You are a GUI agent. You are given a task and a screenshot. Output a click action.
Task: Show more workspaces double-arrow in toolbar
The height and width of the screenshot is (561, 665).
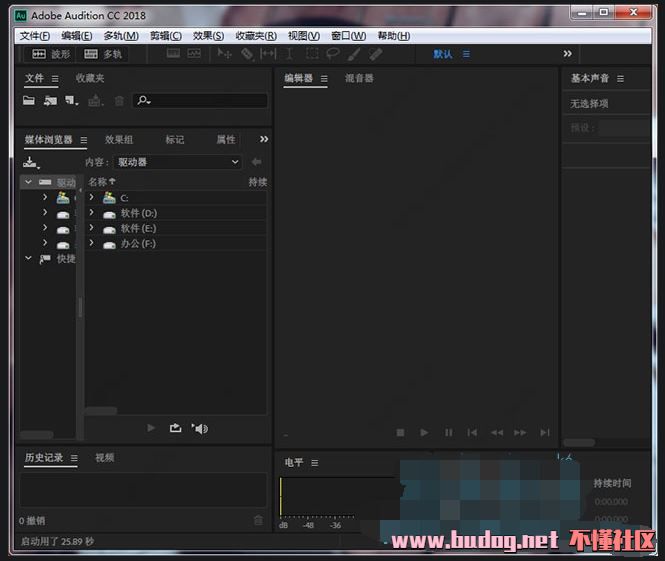tap(567, 54)
